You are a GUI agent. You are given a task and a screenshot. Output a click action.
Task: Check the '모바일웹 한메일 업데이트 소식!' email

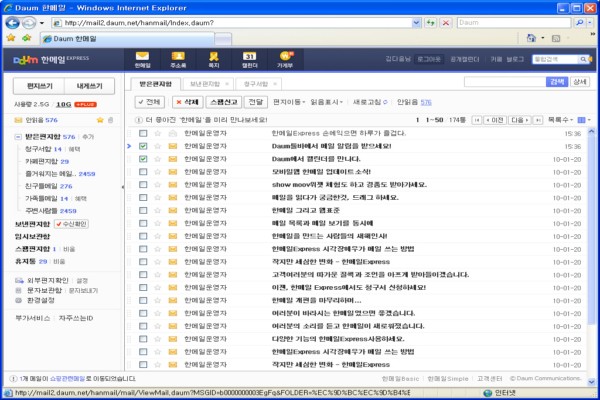tap(143, 172)
